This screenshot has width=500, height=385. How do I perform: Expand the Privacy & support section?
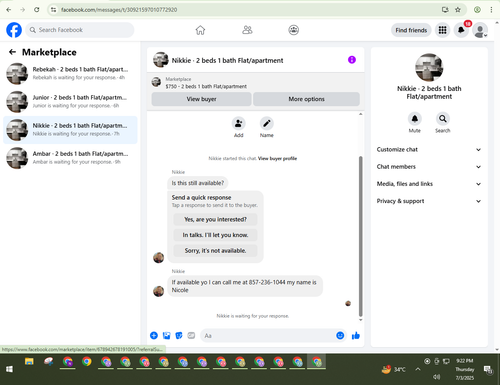coord(429,201)
